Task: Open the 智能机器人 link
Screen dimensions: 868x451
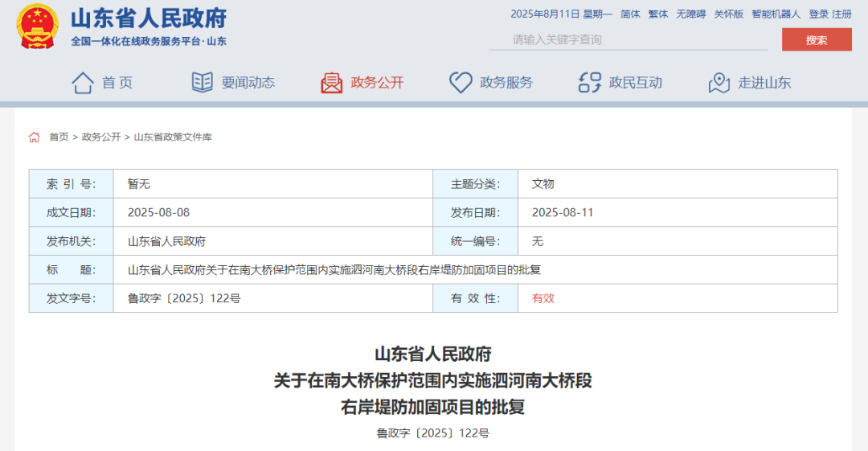Action: [776, 14]
